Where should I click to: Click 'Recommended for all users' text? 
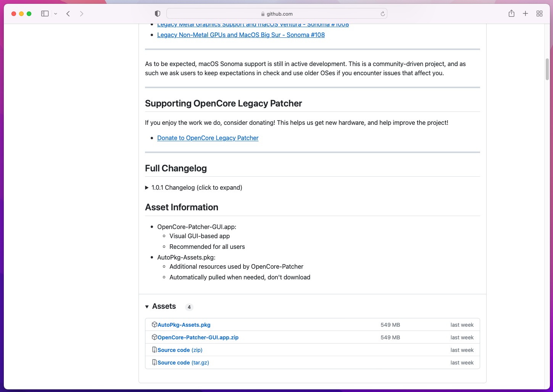[207, 247]
